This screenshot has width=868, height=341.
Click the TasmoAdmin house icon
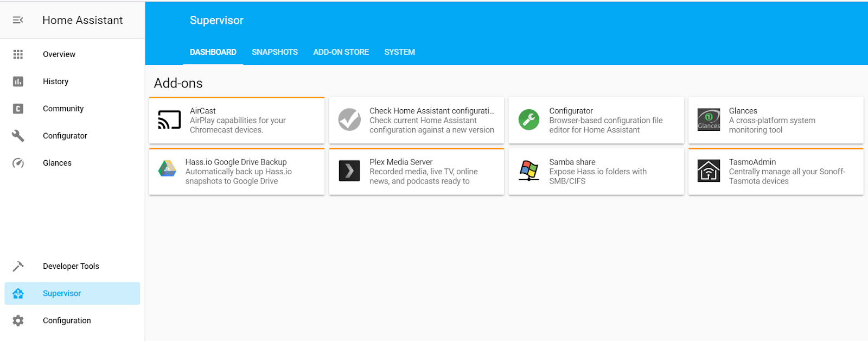[709, 171]
